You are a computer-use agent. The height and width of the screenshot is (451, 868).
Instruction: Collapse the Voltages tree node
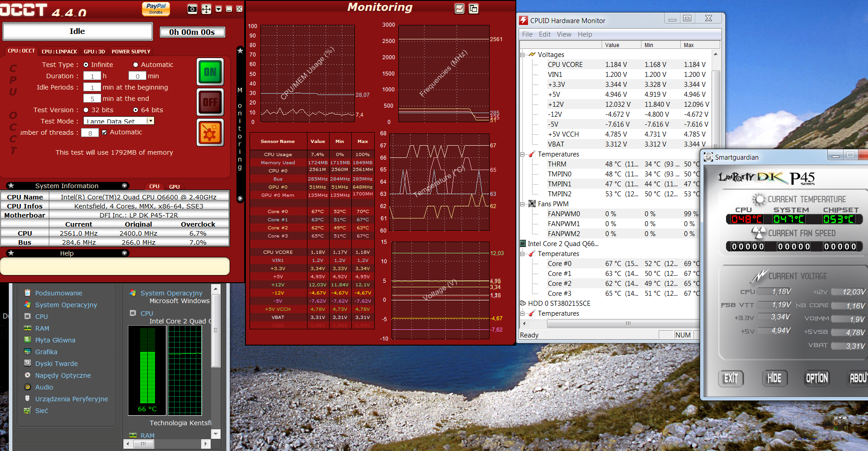coord(523,55)
